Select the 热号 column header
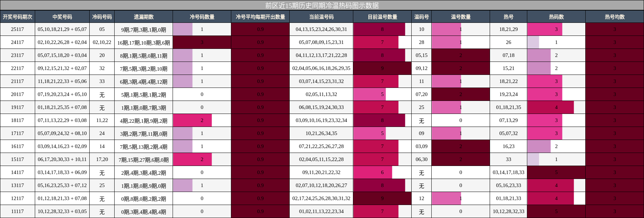This screenshot has height=218, width=644. point(508,17)
